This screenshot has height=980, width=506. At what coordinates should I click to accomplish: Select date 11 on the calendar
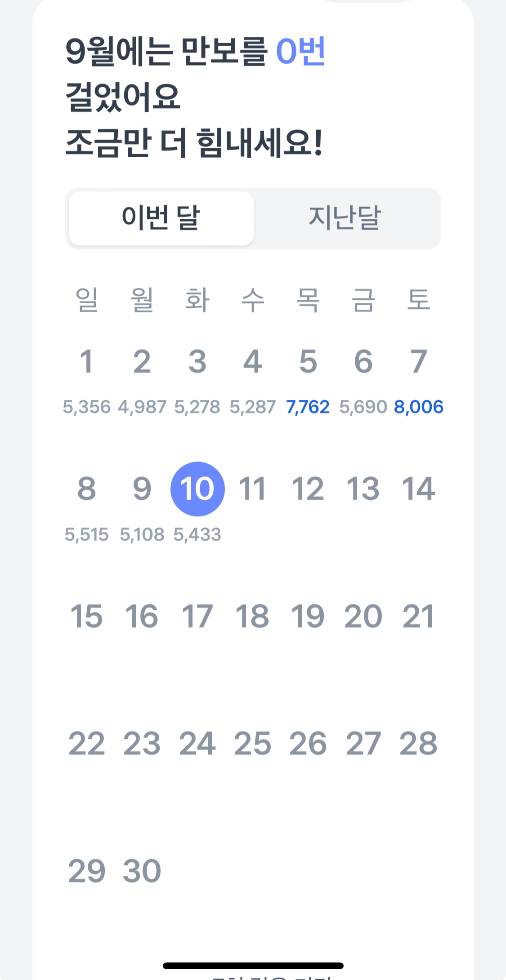(x=252, y=489)
